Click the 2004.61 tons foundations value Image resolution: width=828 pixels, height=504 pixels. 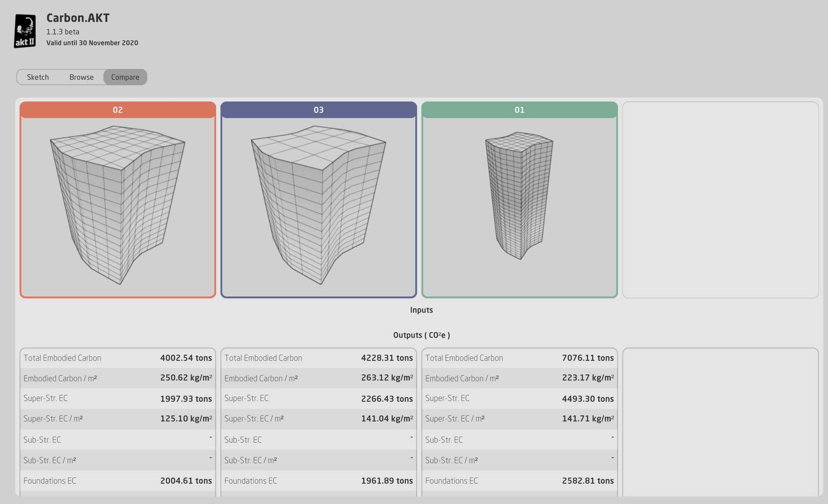pos(186,481)
